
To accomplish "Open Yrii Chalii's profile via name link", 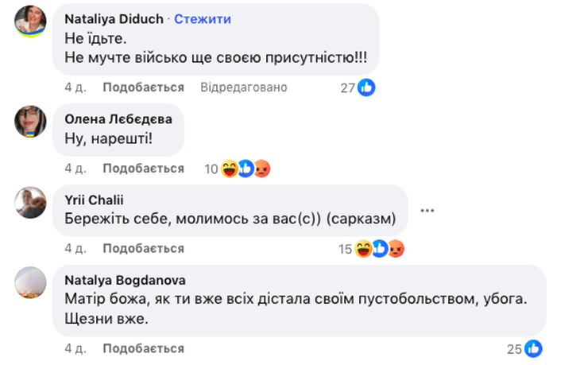I will tap(94, 199).
